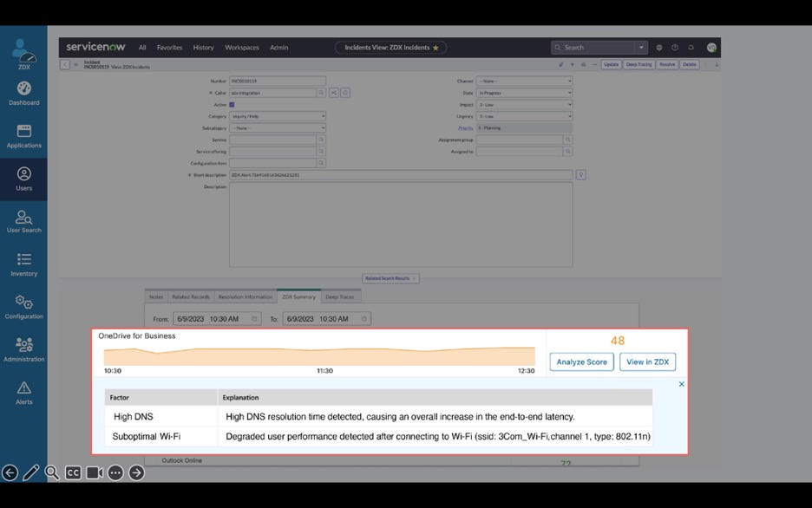Screen dimensions: 812x508
Task: Toggle the Active checkbox
Action: (232, 105)
